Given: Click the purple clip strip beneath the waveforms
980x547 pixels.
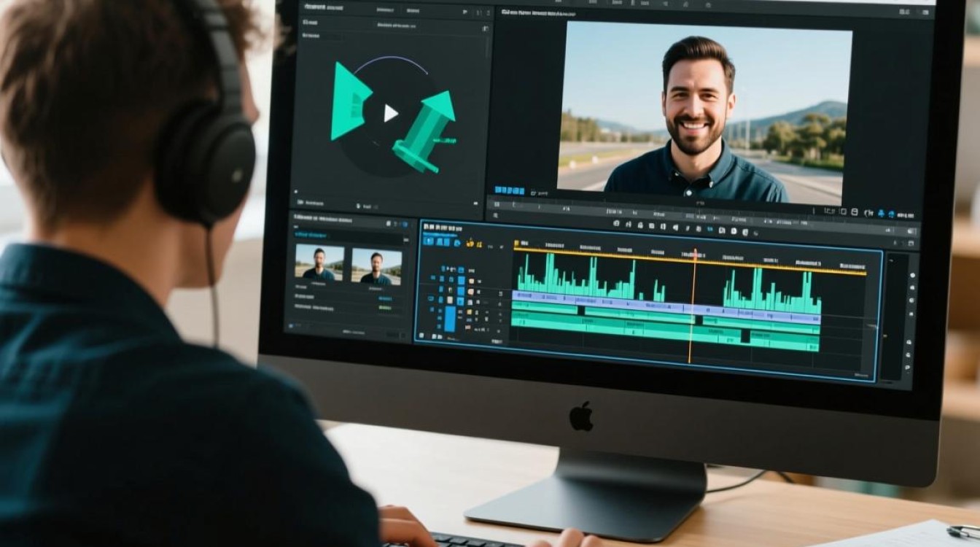Looking at the screenshot, I should coord(666,307).
